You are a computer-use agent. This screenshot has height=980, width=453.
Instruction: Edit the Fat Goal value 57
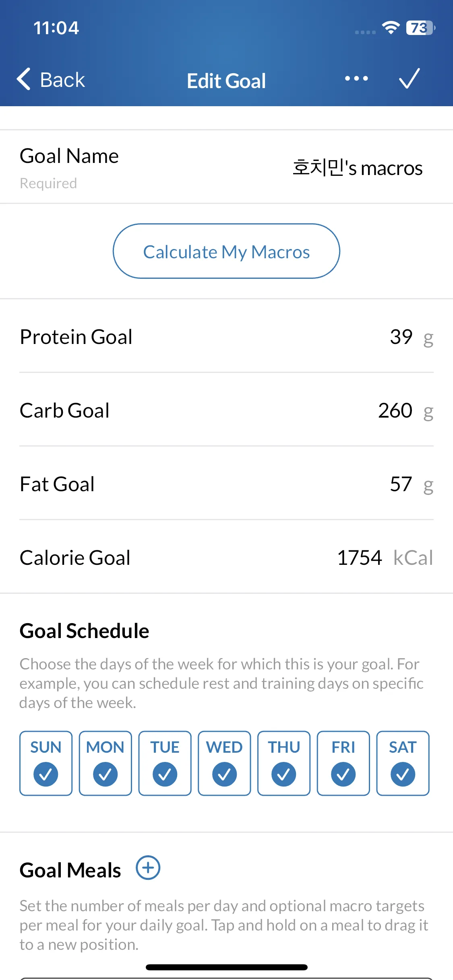tap(401, 484)
